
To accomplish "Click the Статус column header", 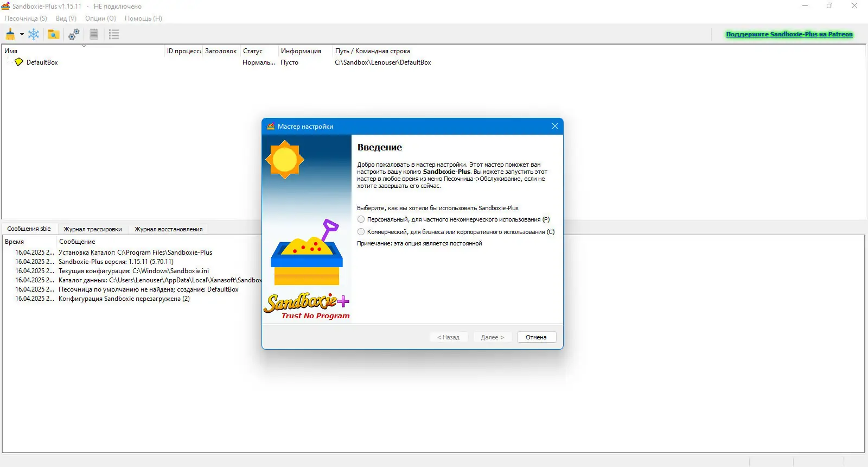I will tap(259, 51).
